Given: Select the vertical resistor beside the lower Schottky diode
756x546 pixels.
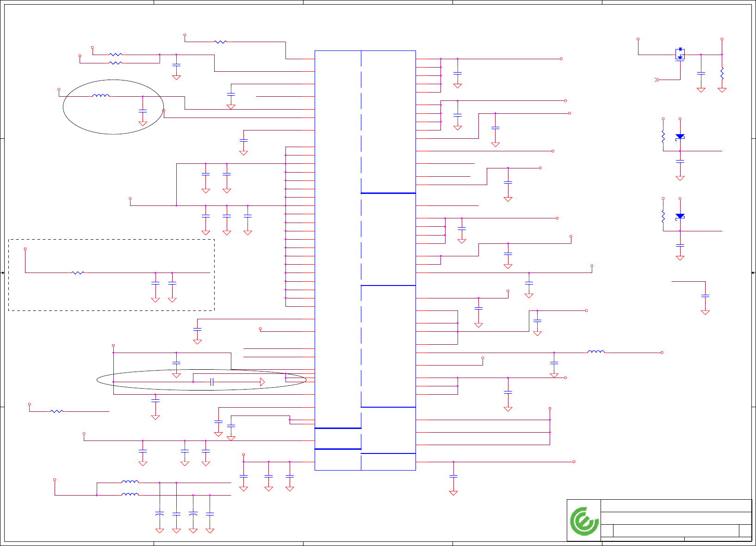Looking at the screenshot, I should pos(663,216).
